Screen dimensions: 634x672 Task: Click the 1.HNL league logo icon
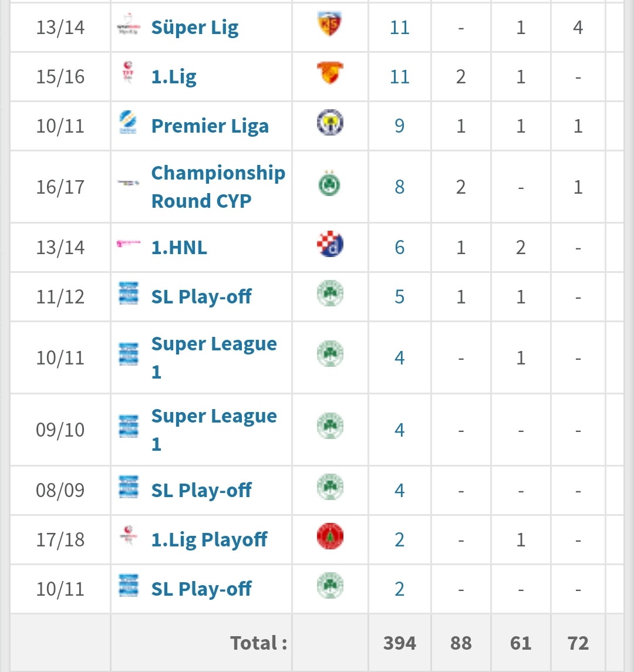pyautogui.click(x=128, y=244)
